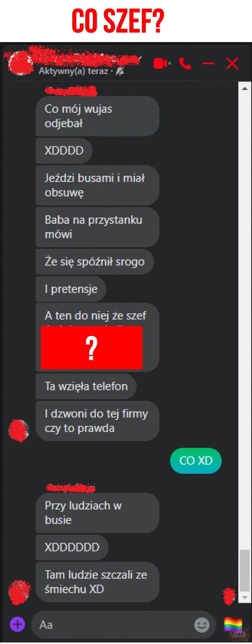Viewport: 252px width, 644px height.
Task: Close the chat window with the X
Action: click(232, 64)
